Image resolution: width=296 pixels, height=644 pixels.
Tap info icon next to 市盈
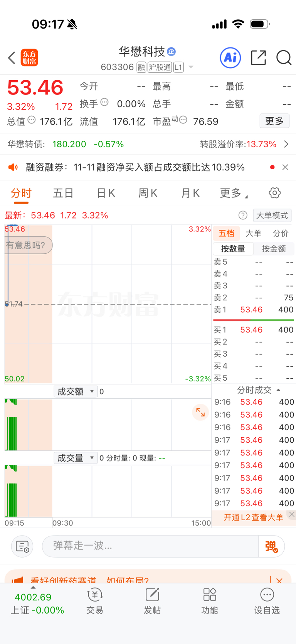(x=183, y=120)
